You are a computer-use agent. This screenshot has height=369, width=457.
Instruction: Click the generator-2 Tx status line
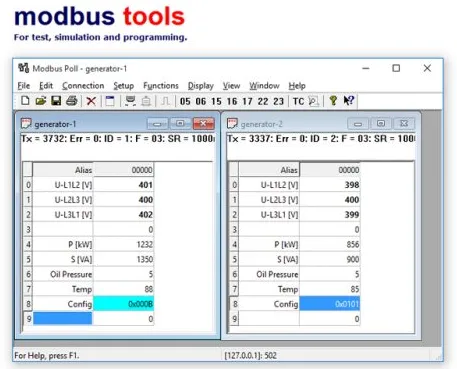pyautogui.click(x=321, y=138)
